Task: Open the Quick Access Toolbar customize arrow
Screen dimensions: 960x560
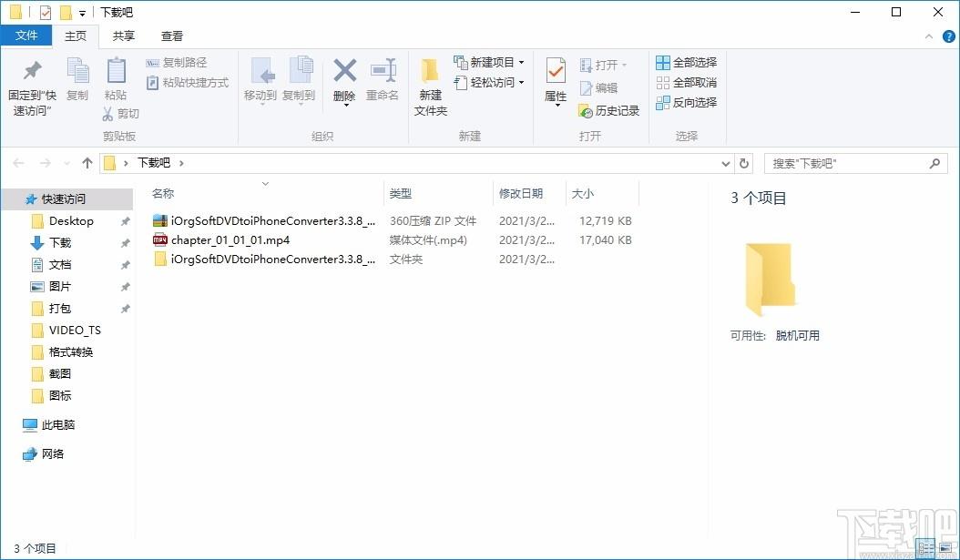Action: 82,13
